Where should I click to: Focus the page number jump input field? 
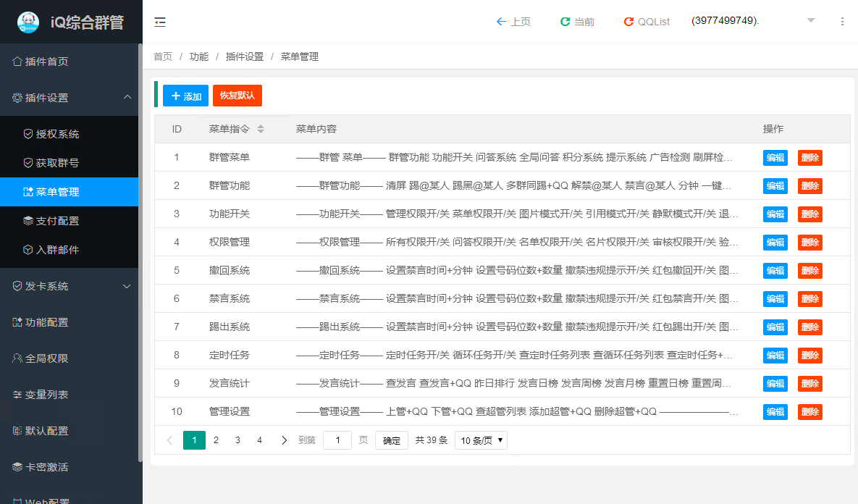[337, 440]
